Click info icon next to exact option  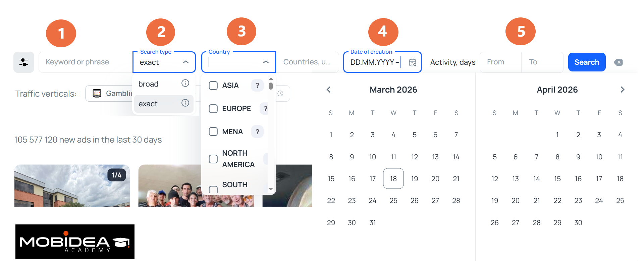(185, 103)
